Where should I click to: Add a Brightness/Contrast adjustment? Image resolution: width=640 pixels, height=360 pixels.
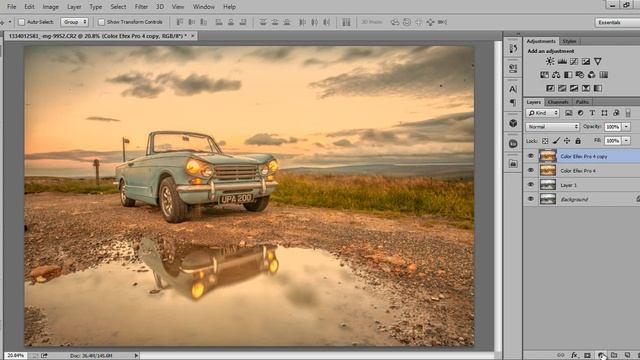pyautogui.click(x=550, y=61)
